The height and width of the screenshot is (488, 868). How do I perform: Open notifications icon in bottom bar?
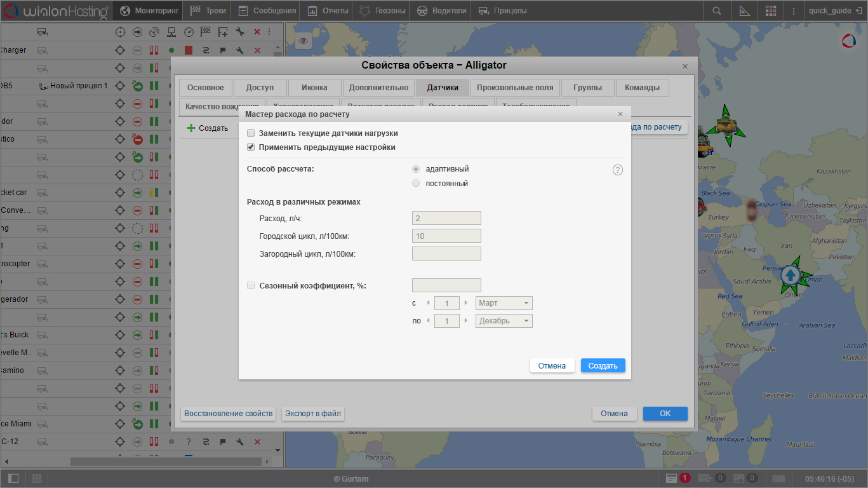(672, 478)
